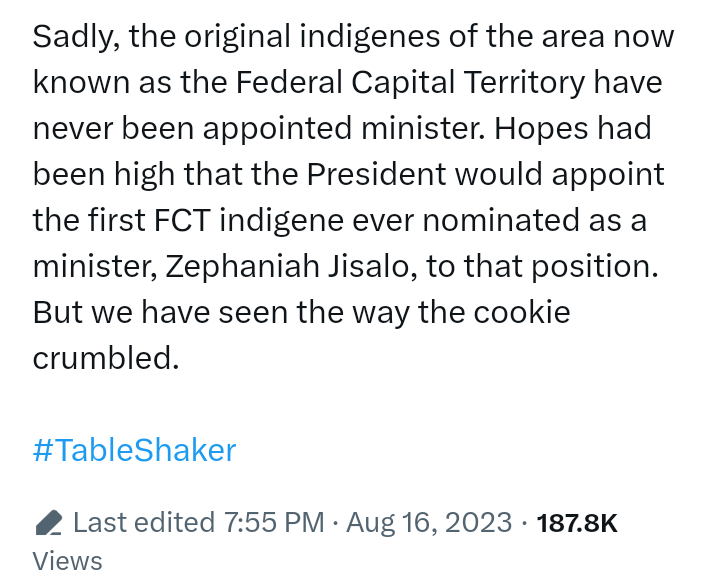Viewport: 720px width, 581px height.
Task: Click the 7:55 PM timestamp
Action: 273,522
